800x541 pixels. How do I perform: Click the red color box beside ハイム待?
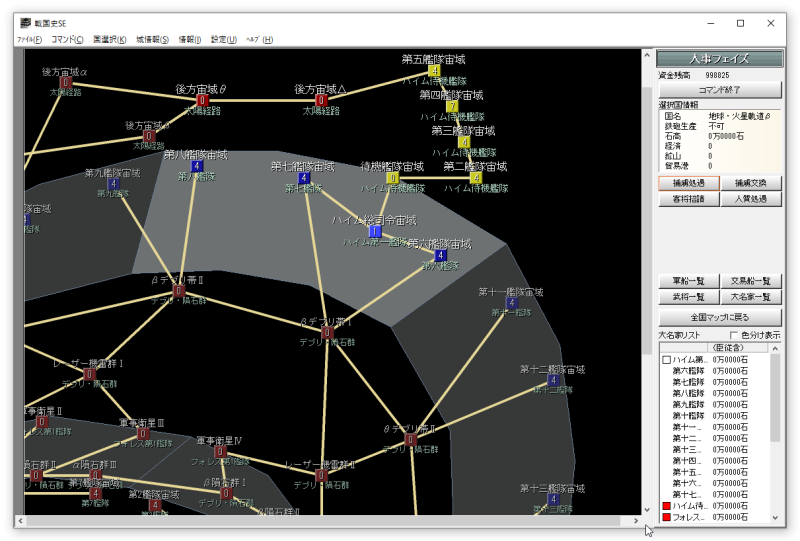tap(666, 506)
